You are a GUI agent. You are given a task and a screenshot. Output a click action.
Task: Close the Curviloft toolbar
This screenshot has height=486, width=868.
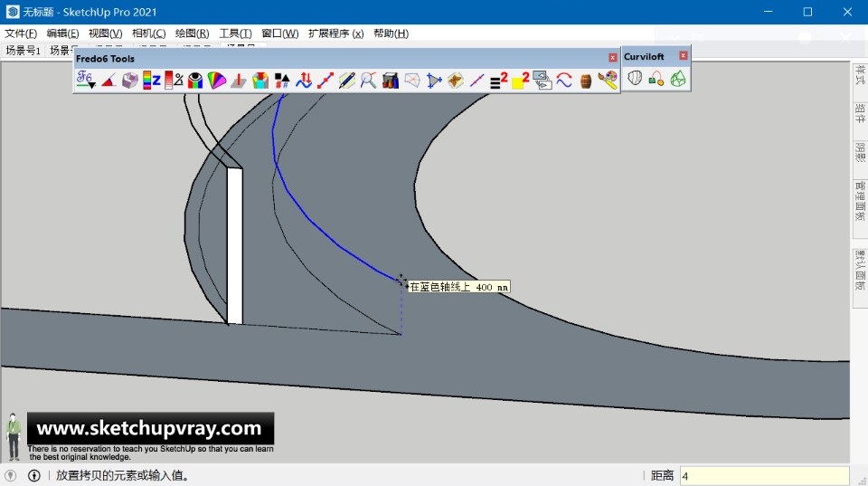[684, 55]
